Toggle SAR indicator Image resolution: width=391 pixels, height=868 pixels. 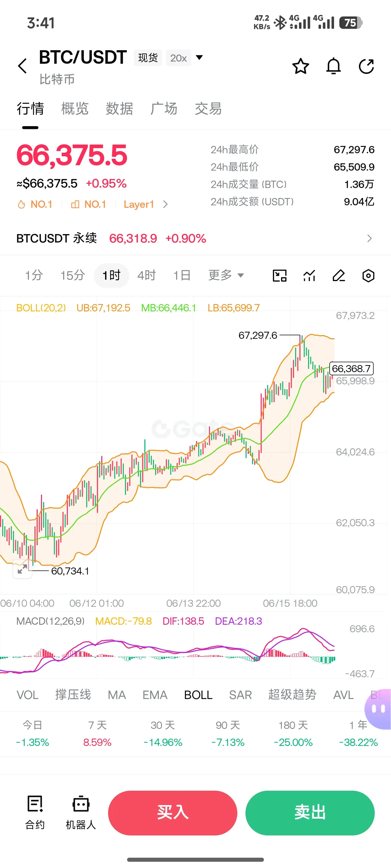click(240, 695)
